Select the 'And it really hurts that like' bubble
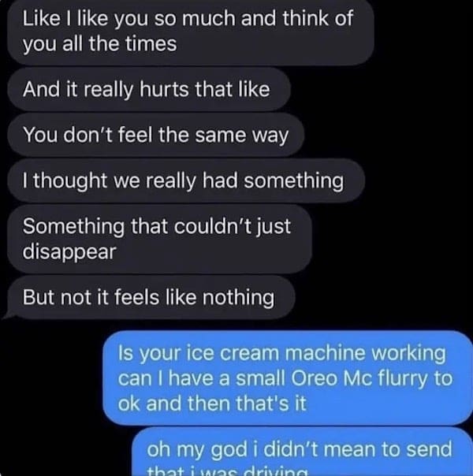 click(149, 90)
